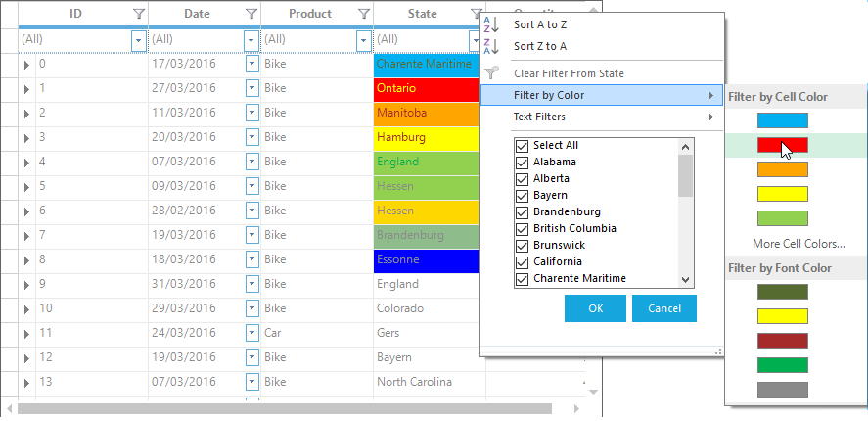This screenshot has height=421, width=868.
Task: Filter by yellow cell color swatch
Action: pos(783,194)
